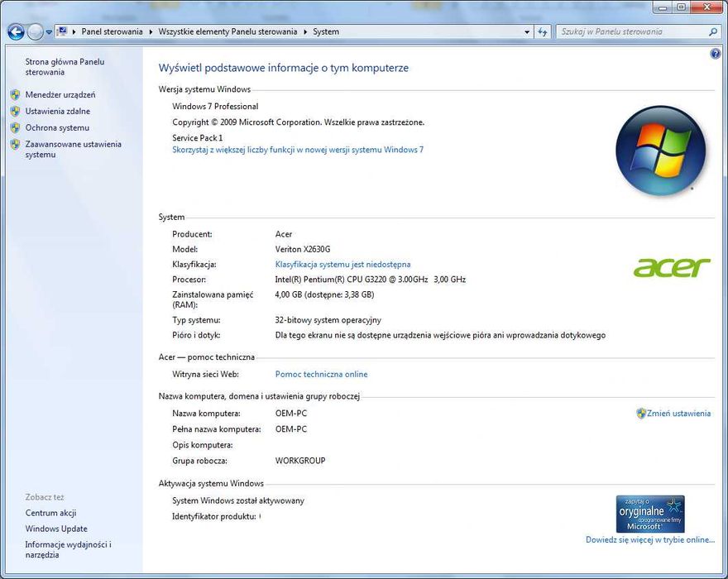
Task: Click the computer icon in address bar
Action: (62, 31)
